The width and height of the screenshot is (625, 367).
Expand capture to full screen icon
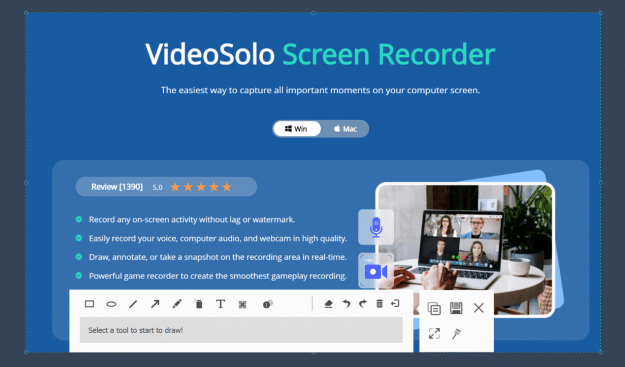(434, 333)
